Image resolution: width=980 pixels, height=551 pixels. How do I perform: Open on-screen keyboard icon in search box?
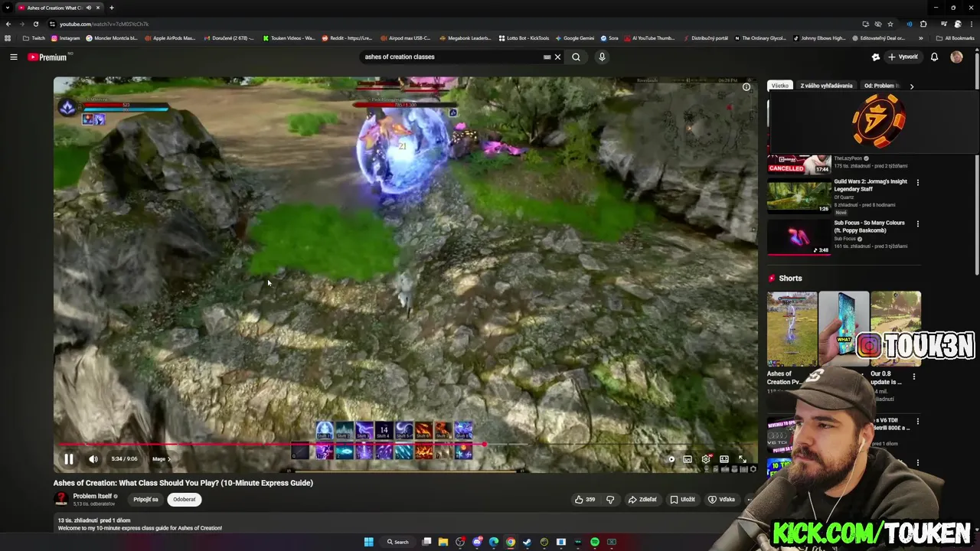[x=547, y=57]
